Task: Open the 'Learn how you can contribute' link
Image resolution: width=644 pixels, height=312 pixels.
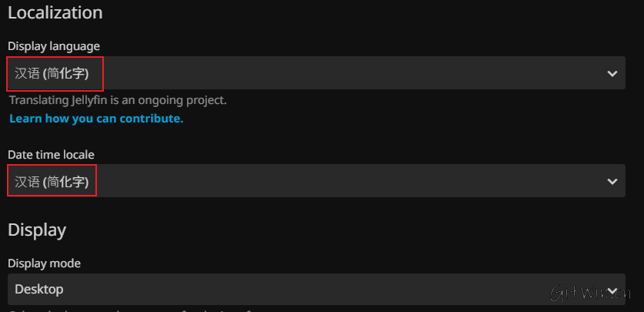Action: point(96,119)
